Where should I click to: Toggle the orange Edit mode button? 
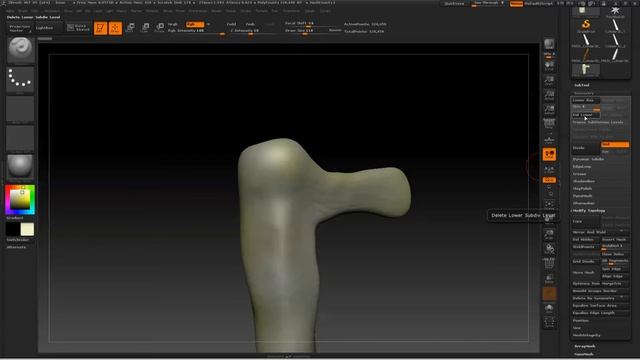(100, 28)
